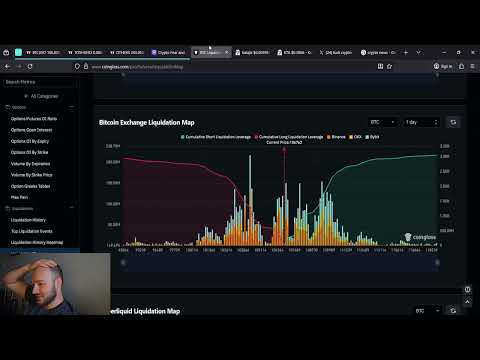Bookmark this page with the star icon
This screenshot has width=480, height=360.
click(389, 66)
